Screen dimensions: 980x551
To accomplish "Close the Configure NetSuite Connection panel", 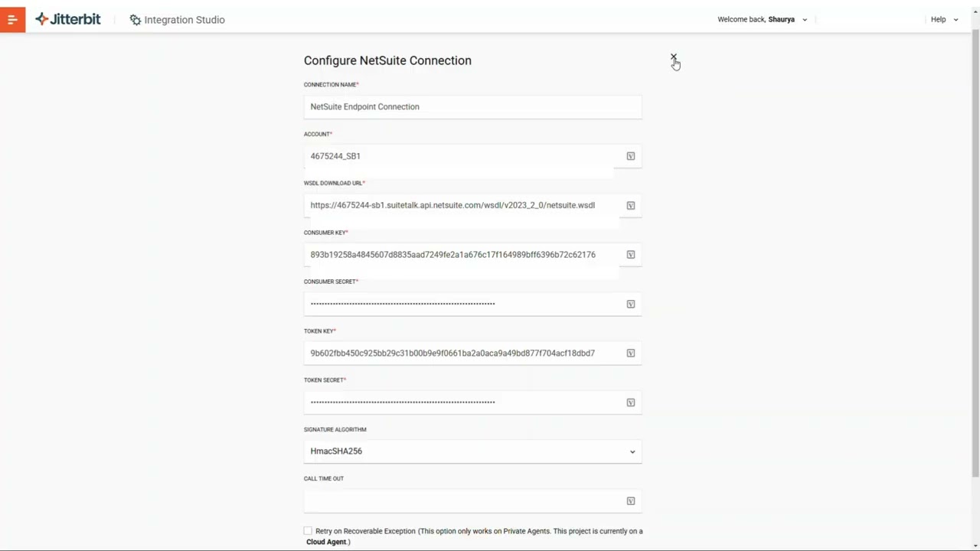I will (673, 57).
